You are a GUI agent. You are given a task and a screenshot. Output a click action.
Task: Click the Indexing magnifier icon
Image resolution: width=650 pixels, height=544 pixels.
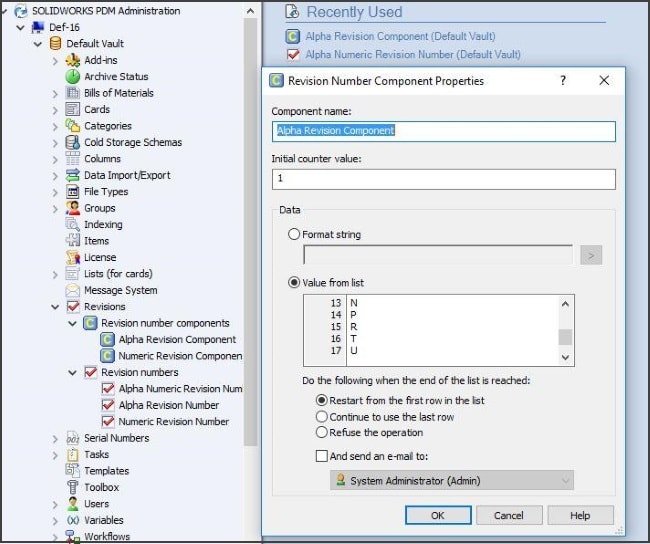pos(73,224)
